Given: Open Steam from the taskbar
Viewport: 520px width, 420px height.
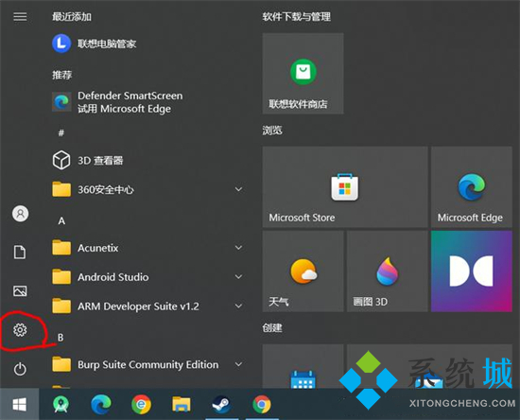Looking at the screenshot, I should pos(221,405).
